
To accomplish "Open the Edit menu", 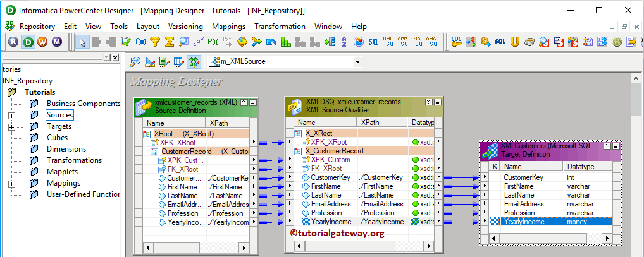I will click(70, 27).
